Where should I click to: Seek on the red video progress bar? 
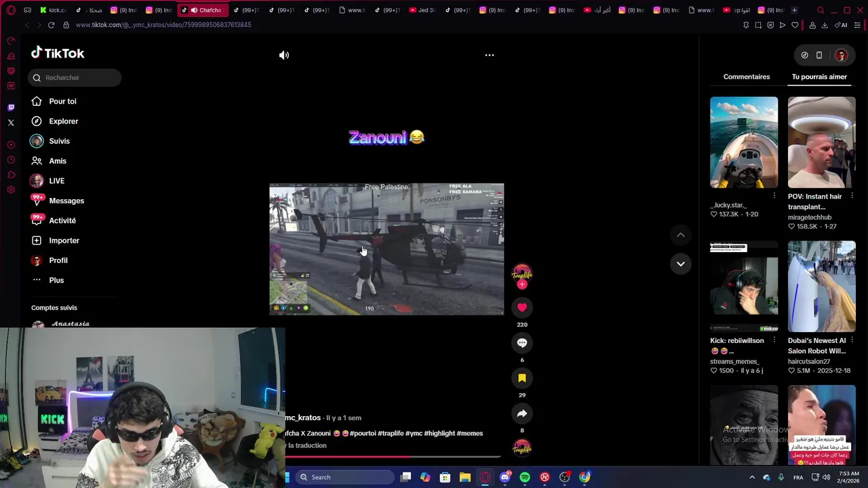coord(392,456)
